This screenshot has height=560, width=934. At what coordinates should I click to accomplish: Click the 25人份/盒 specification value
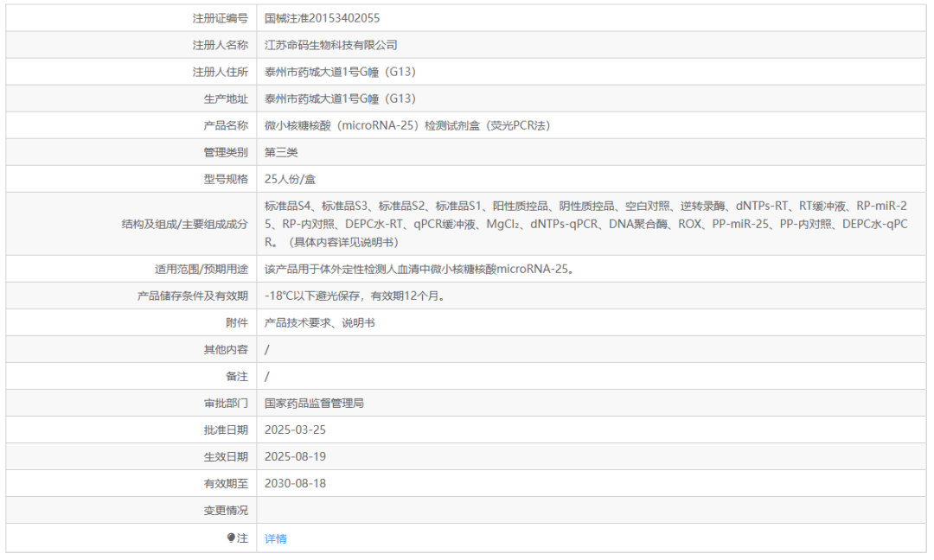(x=290, y=179)
